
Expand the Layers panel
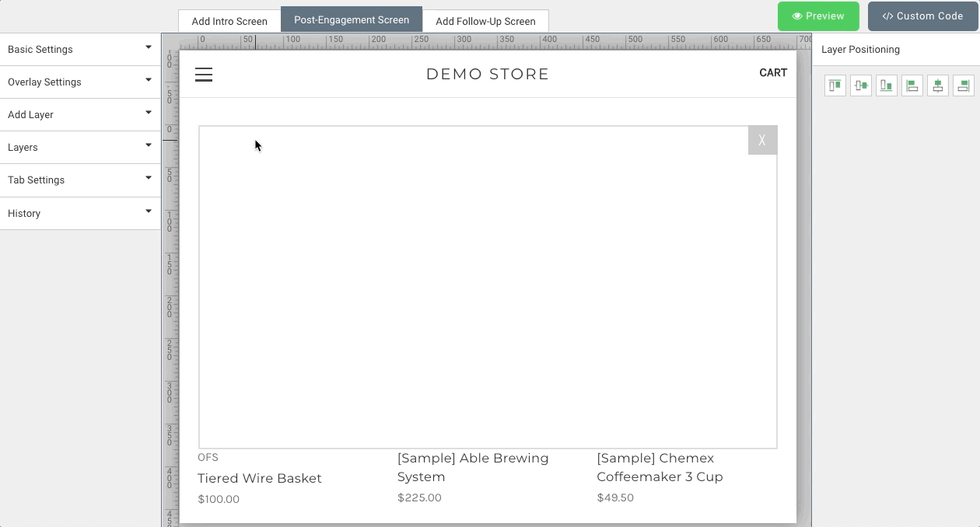(79, 147)
